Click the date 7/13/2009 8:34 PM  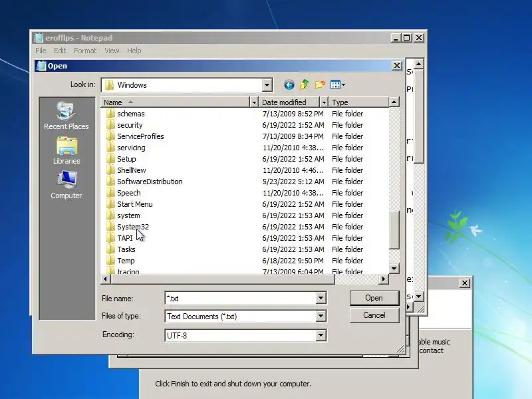(293, 136)
